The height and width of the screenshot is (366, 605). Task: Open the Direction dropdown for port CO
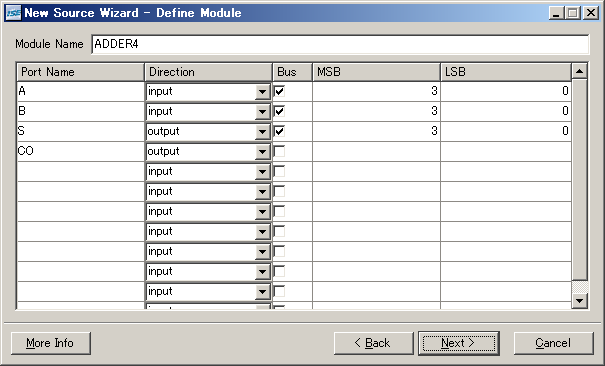coord(262,152)
